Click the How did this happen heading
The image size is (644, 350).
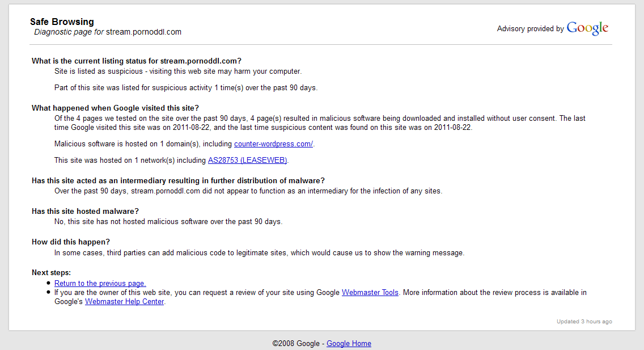71,242
